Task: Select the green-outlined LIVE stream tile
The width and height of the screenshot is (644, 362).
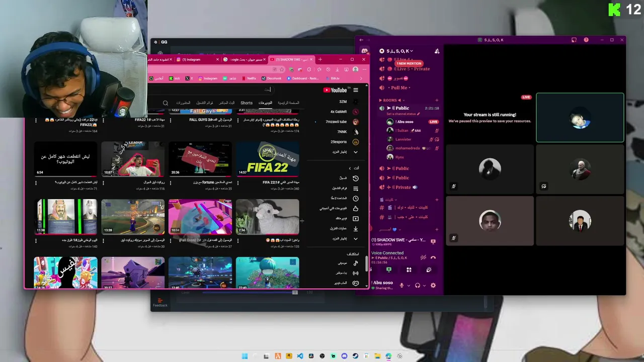Action: coord(580,118)
